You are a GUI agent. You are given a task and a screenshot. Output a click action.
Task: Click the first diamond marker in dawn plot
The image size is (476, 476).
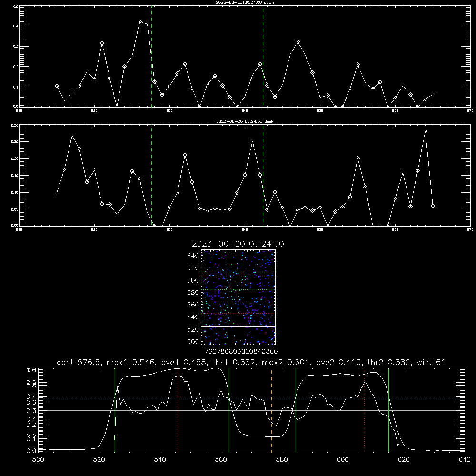(x=57, y=86)
